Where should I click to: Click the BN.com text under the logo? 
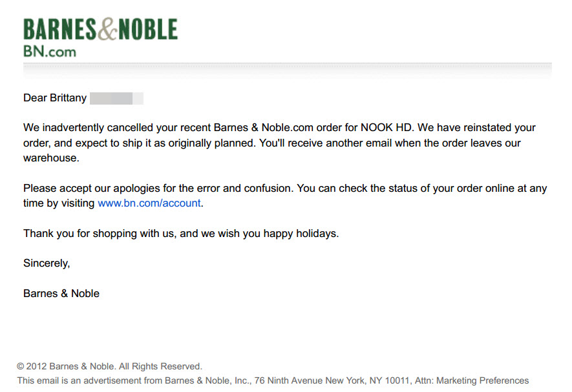(50, 51)
